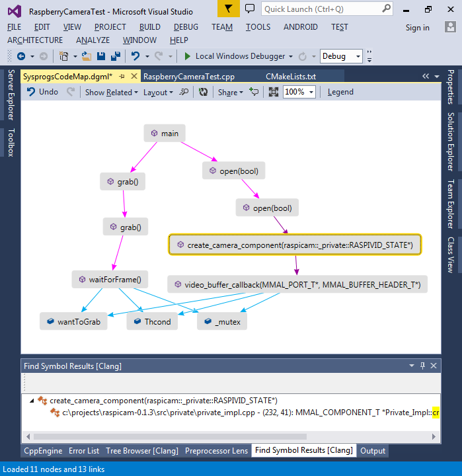Click the Open File folder icon
Viewport: 462px width, 476px height.
point(87,56)
